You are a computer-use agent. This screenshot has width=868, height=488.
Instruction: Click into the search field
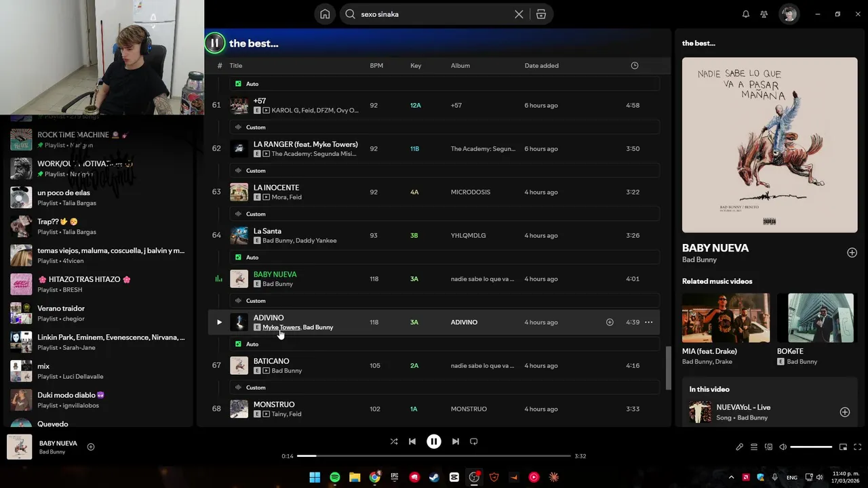[434, 14]
